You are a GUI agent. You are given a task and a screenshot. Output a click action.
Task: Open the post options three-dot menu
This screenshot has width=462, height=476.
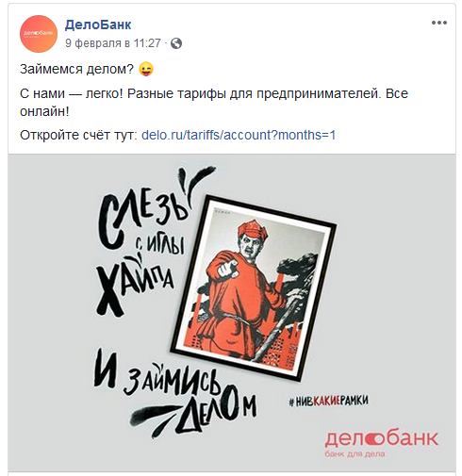[x=439, y=23]
